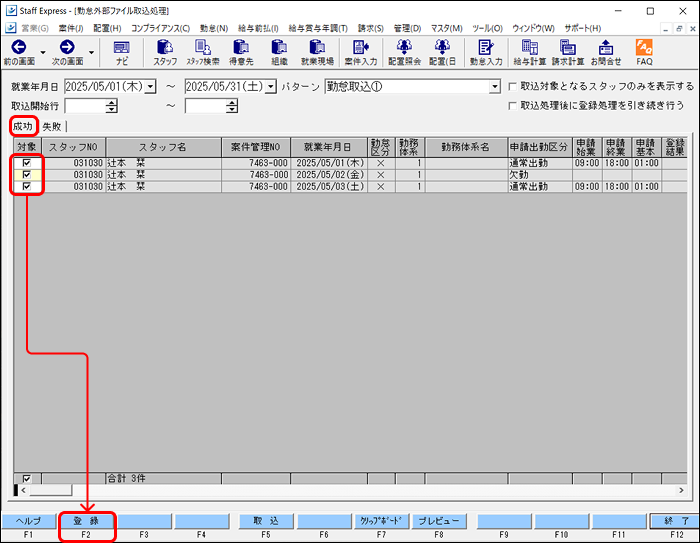This screenshot has height=543, width=700.
Task: Open dropdown arrow next to 前の画面
Action: pos(43,52)
